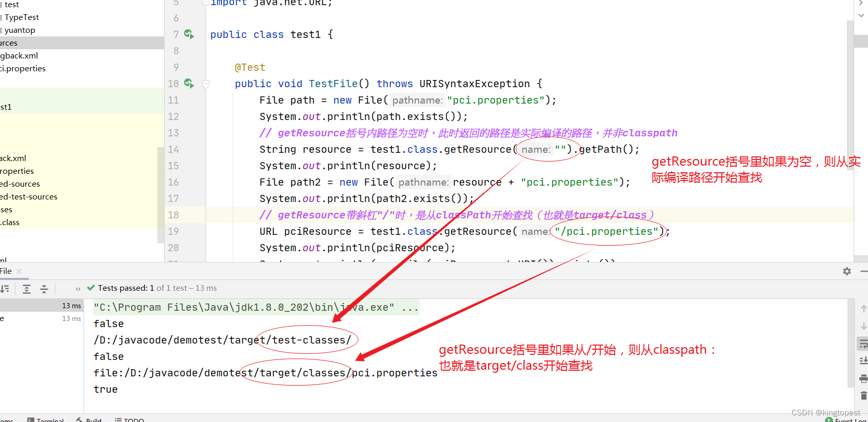Click the java.exe command line in console
Screen dimensions: 868x422
click(x=256, y=307)
